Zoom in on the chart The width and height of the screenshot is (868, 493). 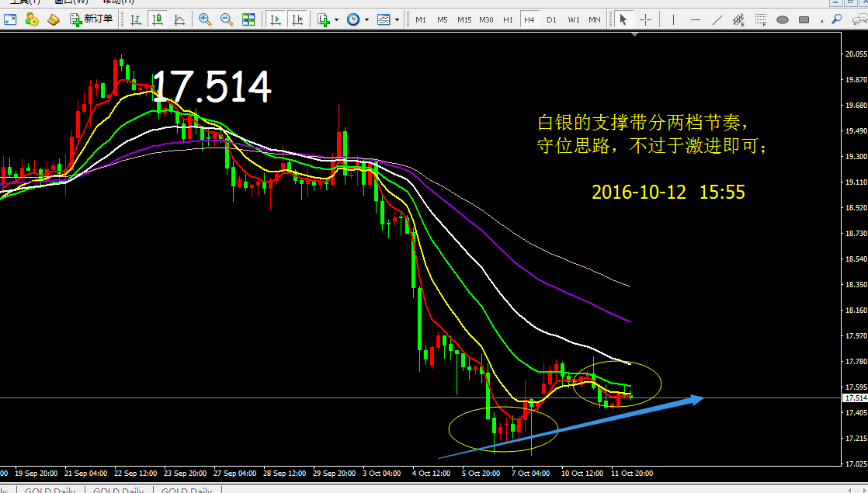pos(205,20)
